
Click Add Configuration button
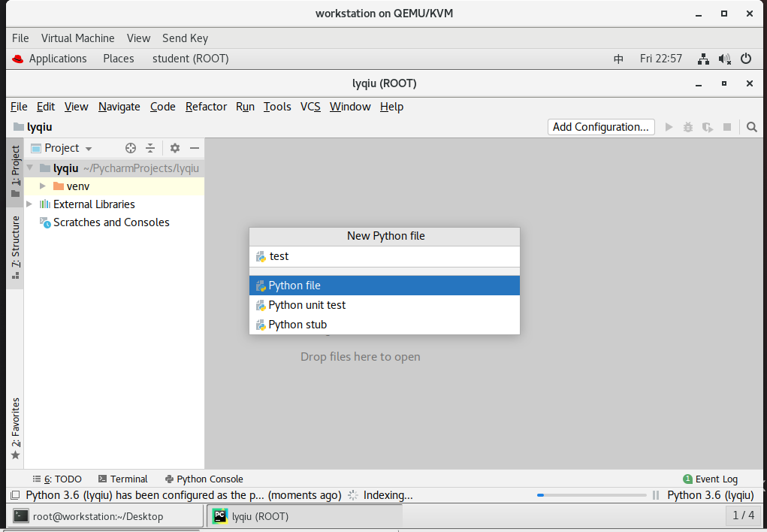point(601,127)
